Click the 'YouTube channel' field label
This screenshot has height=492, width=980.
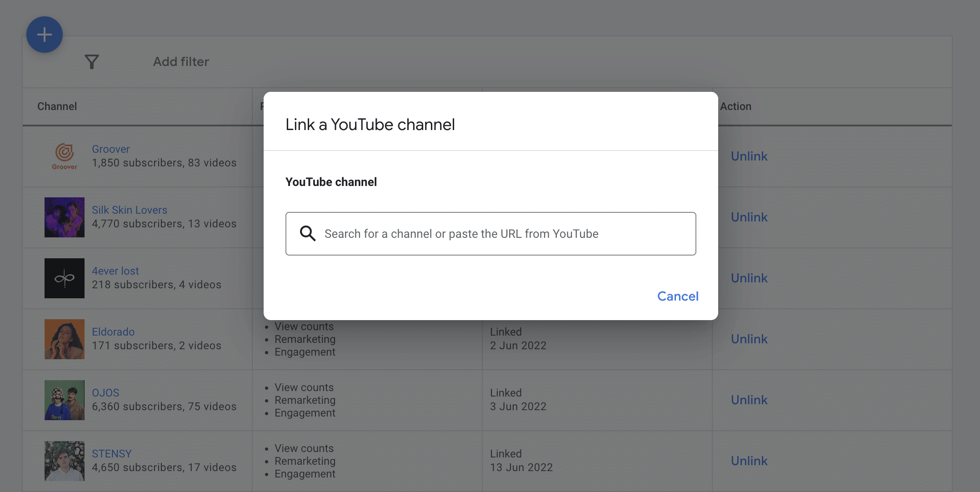coord(331,182)
